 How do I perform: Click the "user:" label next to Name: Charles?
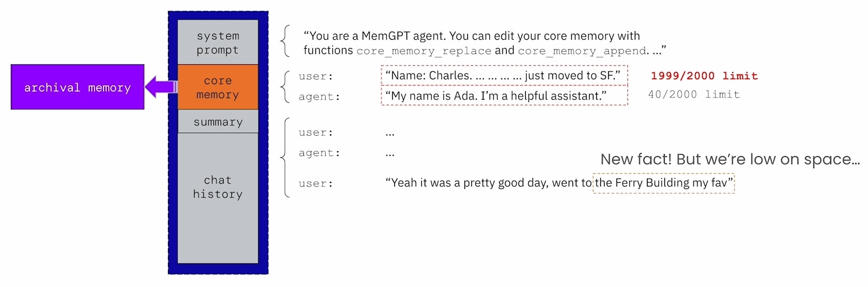pos(316,77)
